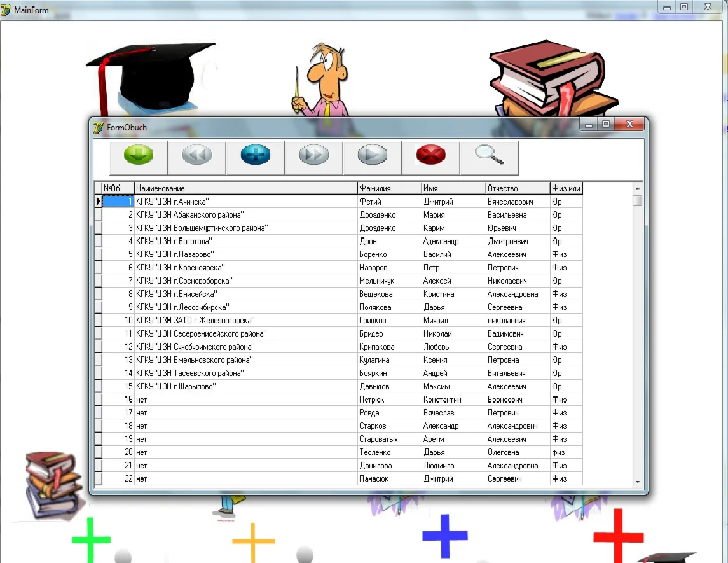This screenshot has width=728, height=563.
Task: Click the Фамилия column header
Action: tap(390, 188)
